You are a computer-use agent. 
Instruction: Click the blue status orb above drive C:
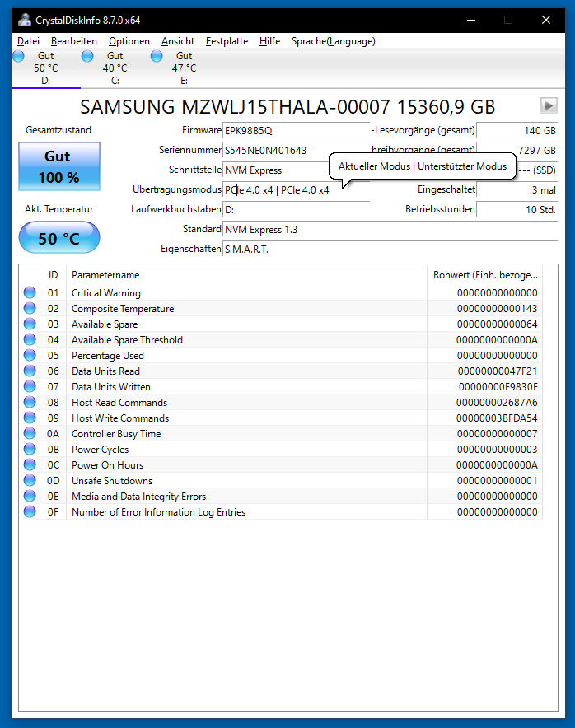87,56
